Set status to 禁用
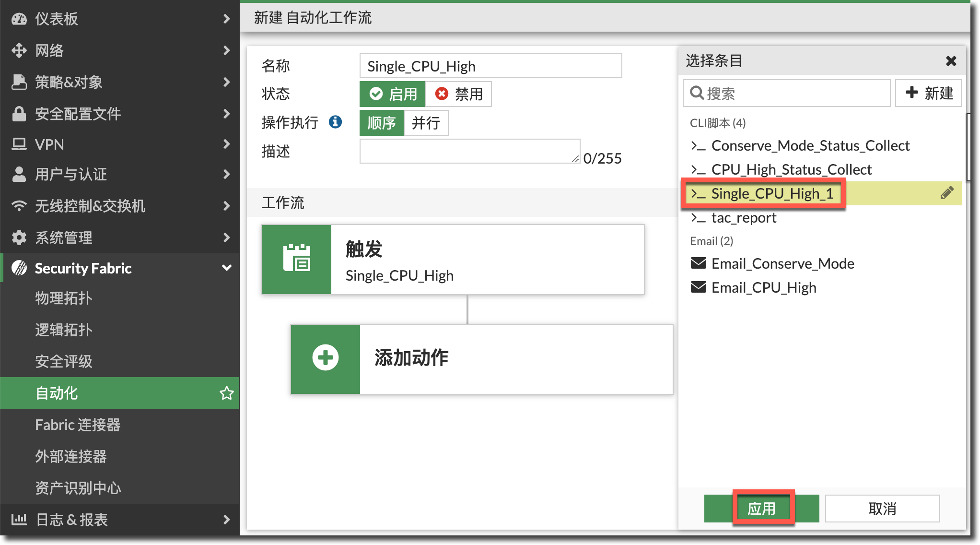980x545 pixels. point(459,94)
